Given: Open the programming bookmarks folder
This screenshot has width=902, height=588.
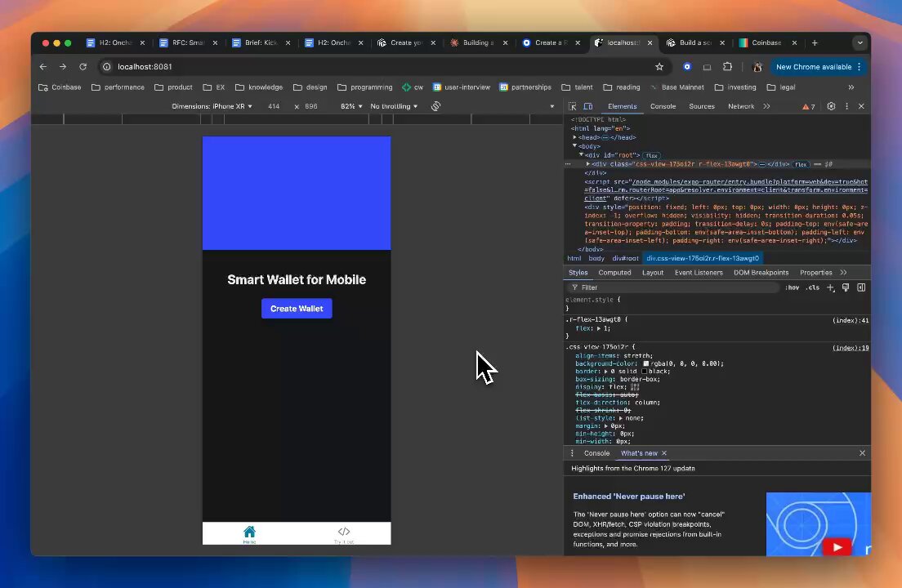Looking at the screenshot, I should (364, 87).
